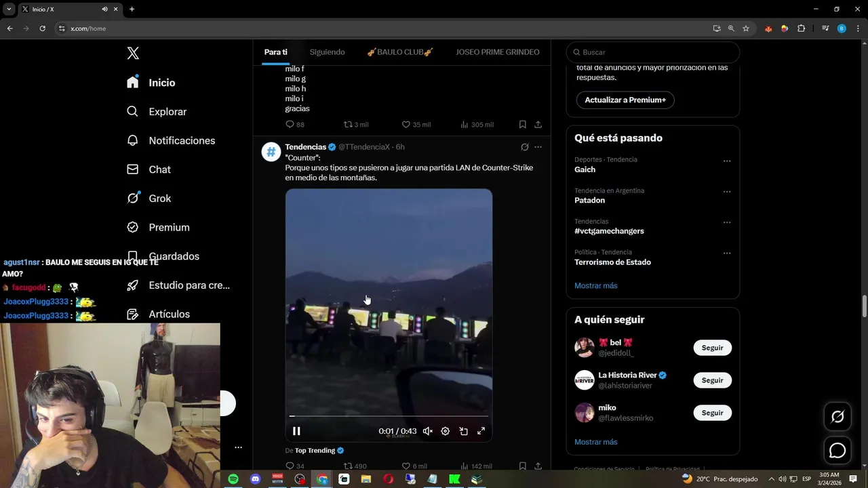Enter video fullscreen mode

[x=481, y=431]
